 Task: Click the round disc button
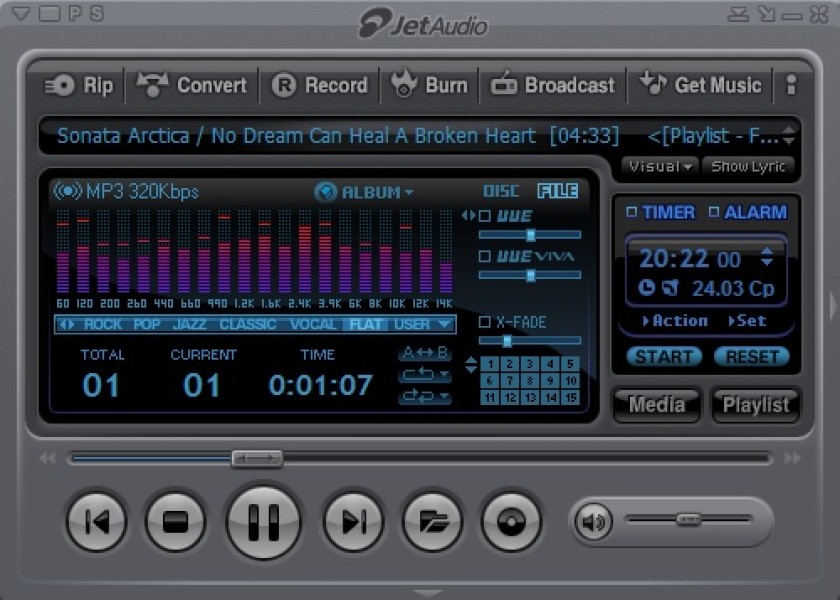512,521
